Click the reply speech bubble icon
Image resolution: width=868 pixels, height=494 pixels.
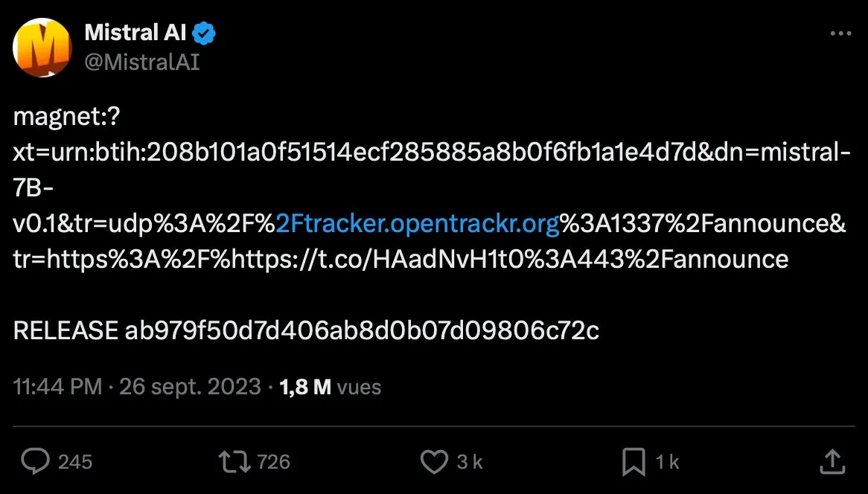click(34, 461)
